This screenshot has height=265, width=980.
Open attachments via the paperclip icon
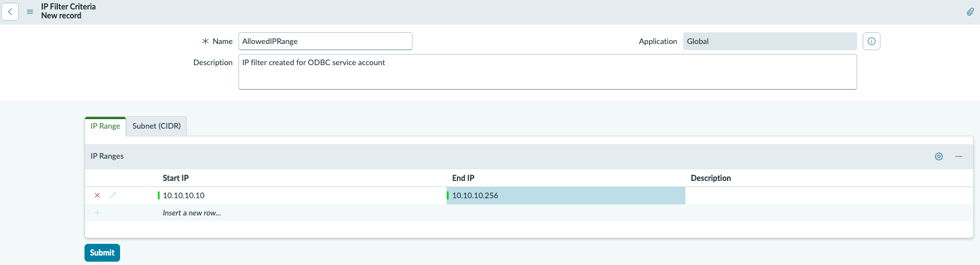[x=970, y=12]
